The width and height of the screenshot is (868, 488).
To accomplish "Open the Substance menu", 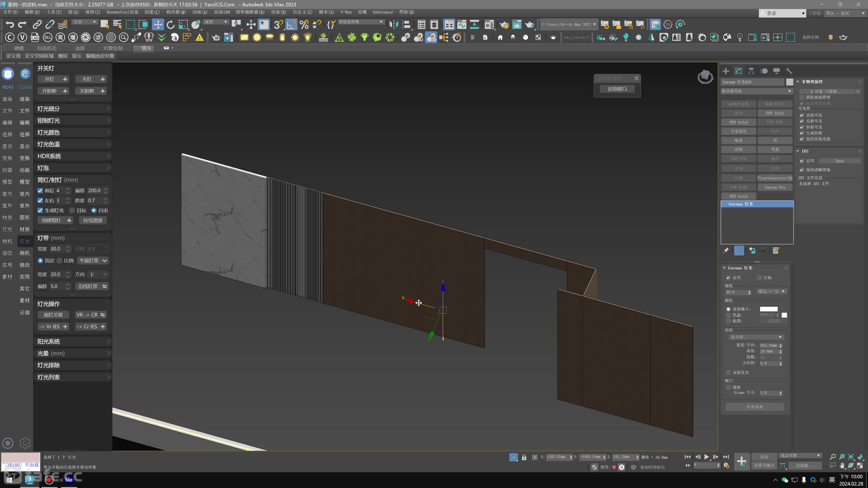I will 382,12.
